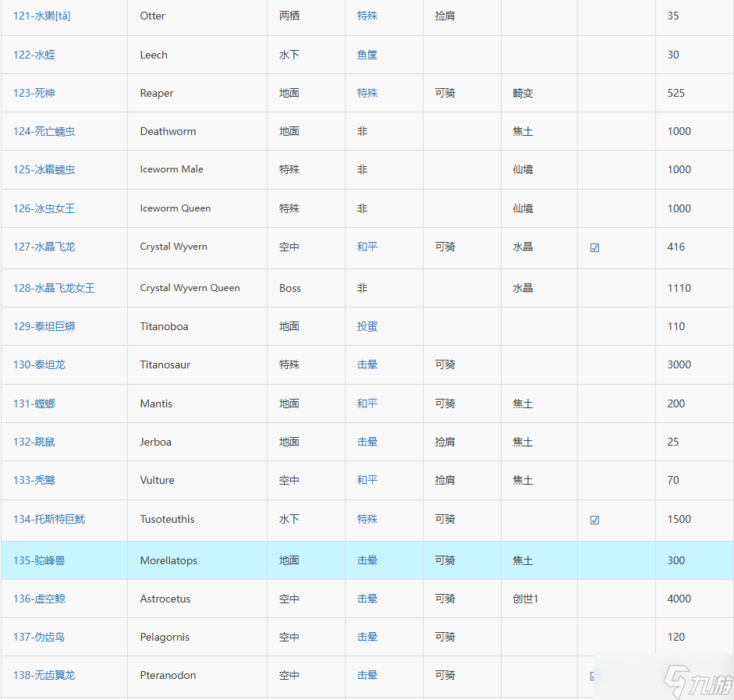Screen dimensions: 734x700
Task: Select the value 1110 in Wyvern Queen row
Action: point(679,288)
